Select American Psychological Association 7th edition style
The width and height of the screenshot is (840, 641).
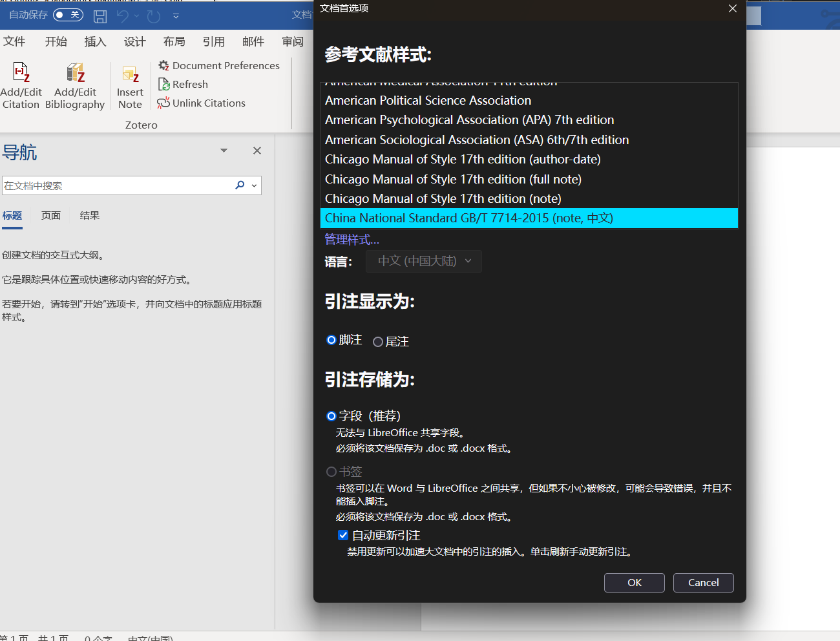coord(469,120)
